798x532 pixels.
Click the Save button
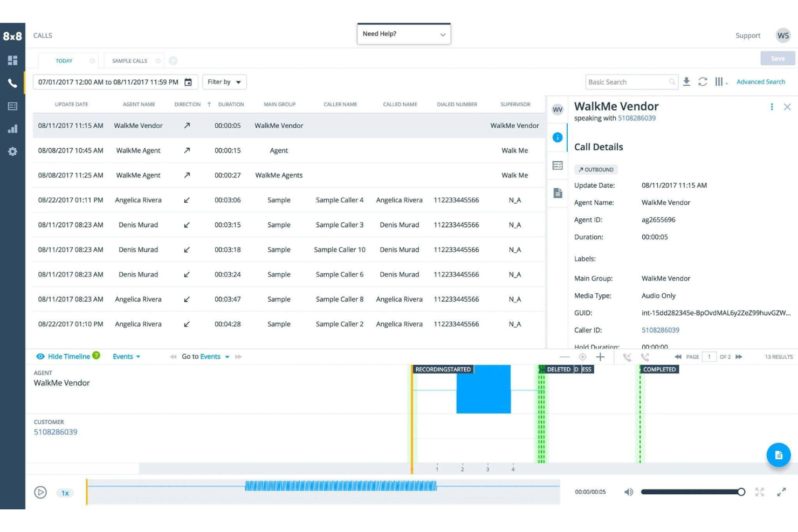click(778, 58)
